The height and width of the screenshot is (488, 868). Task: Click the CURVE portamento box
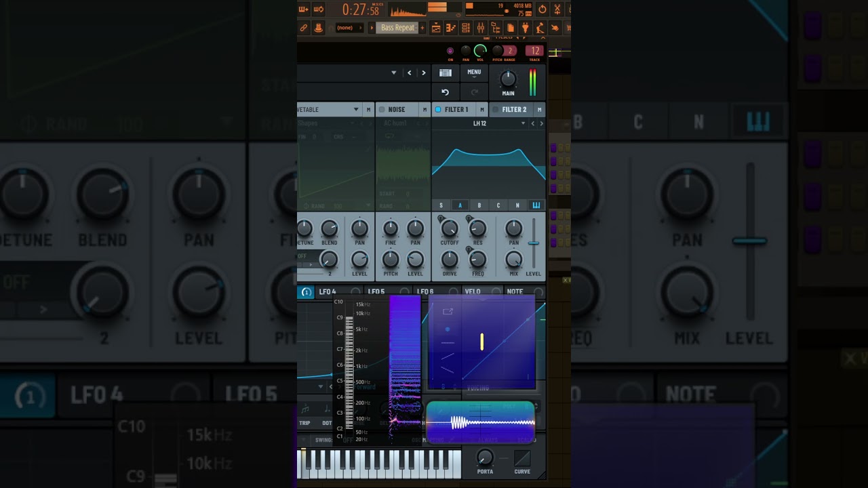pyautogui.click(x=522, y=458)
